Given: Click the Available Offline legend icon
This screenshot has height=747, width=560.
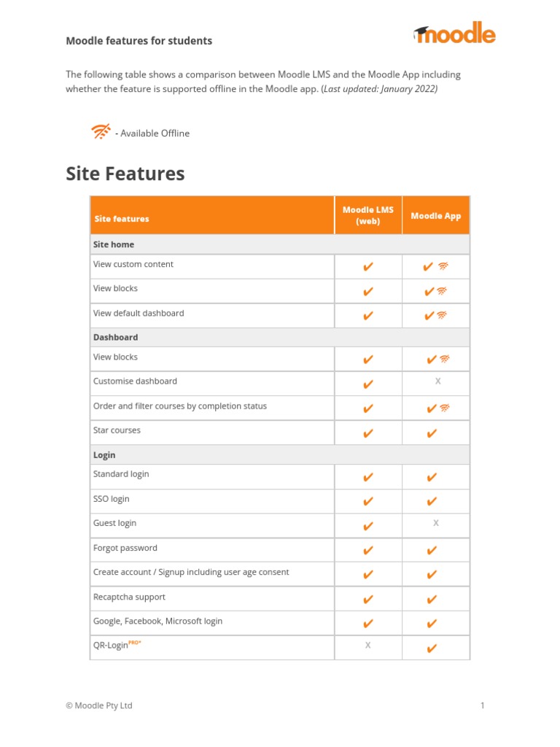Looking at the screenshot, I should click(x=101, y=132).
